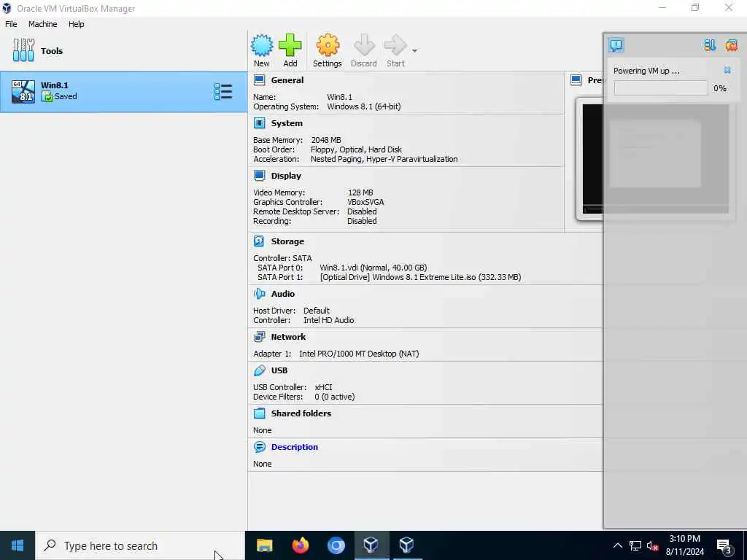
Task: Click the Optical Drive ISO entry
Action: point(421,277)
